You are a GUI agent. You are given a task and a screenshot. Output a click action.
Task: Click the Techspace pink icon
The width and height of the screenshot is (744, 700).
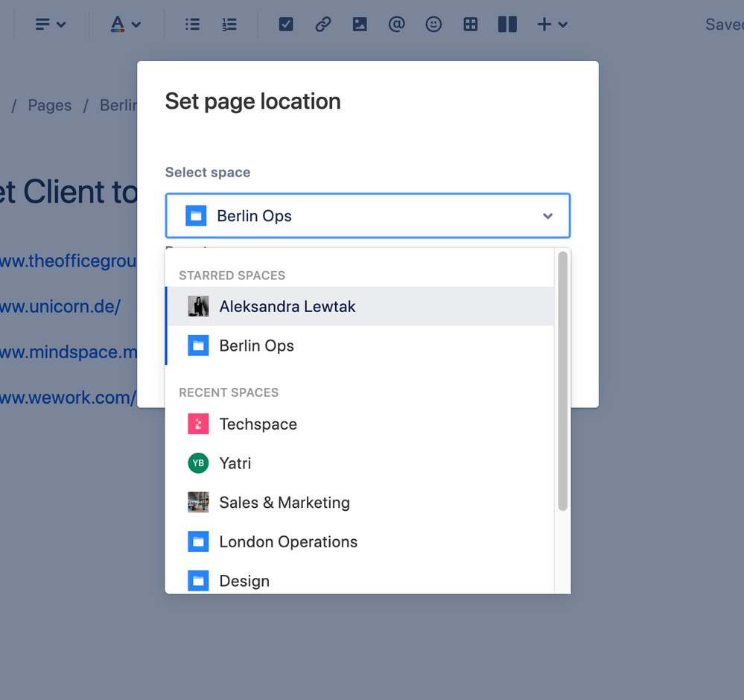198,424
